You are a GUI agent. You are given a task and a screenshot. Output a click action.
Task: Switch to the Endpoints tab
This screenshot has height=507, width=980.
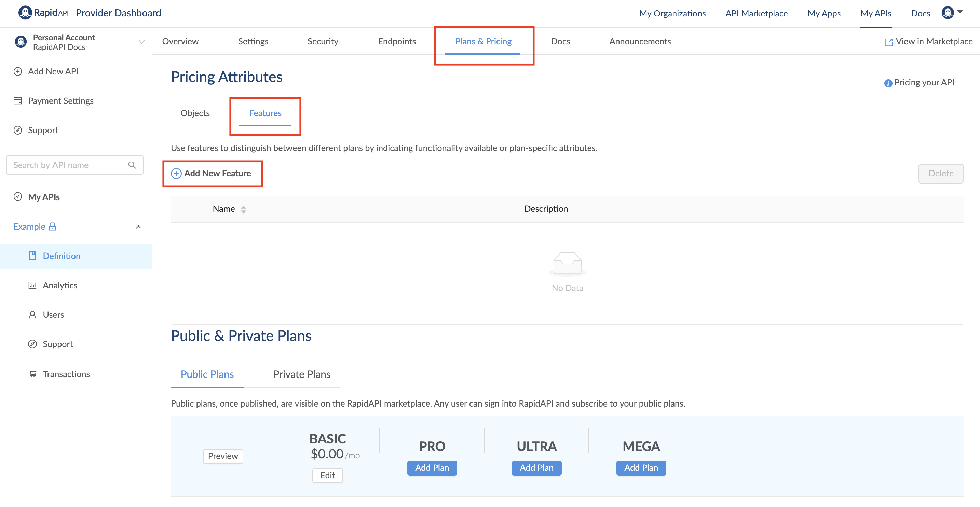(396, 41)
